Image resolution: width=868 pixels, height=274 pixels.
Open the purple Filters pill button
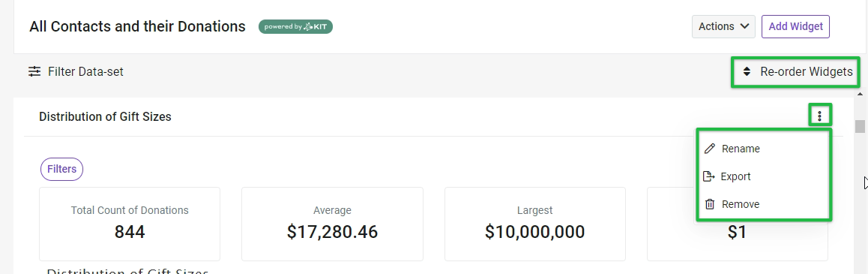pyautogui.click(x=61, y=169)
